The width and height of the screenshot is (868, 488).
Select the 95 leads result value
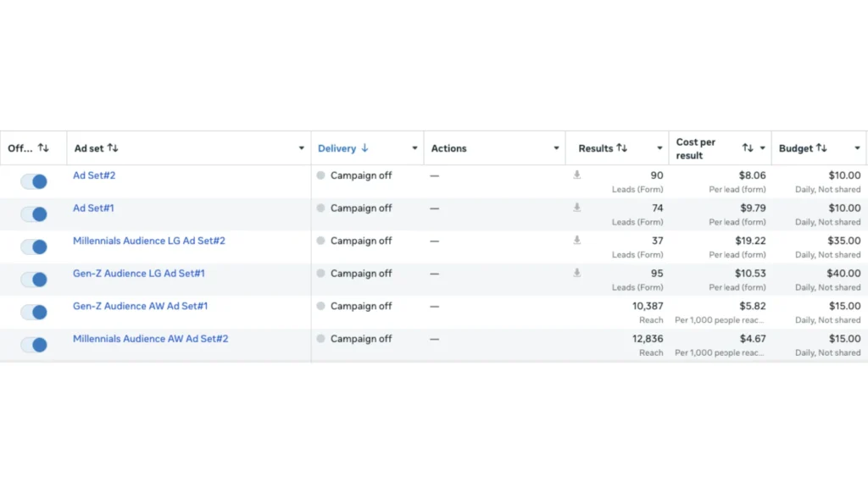coord(657,274)
